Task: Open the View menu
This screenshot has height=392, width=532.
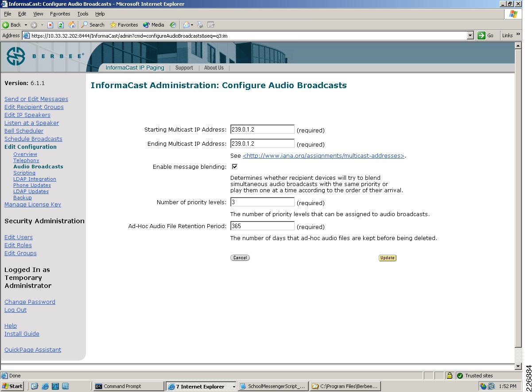Action: pyautogui.click(x=38, y=14)
